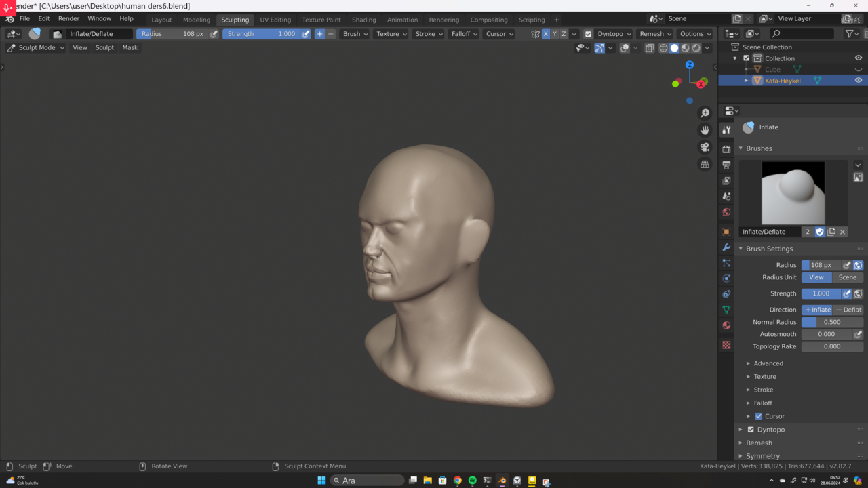868x488 pixels.
Task: Uncheck the Cursor checkbox in Brush Settings
Action: tap(758, 416)
